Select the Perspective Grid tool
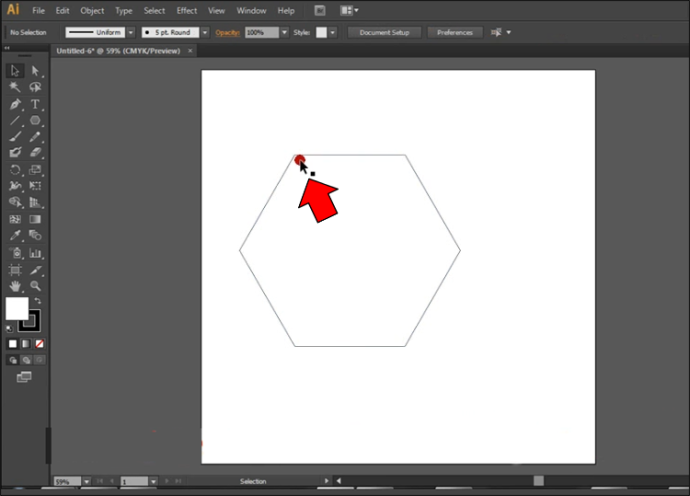 35,202
